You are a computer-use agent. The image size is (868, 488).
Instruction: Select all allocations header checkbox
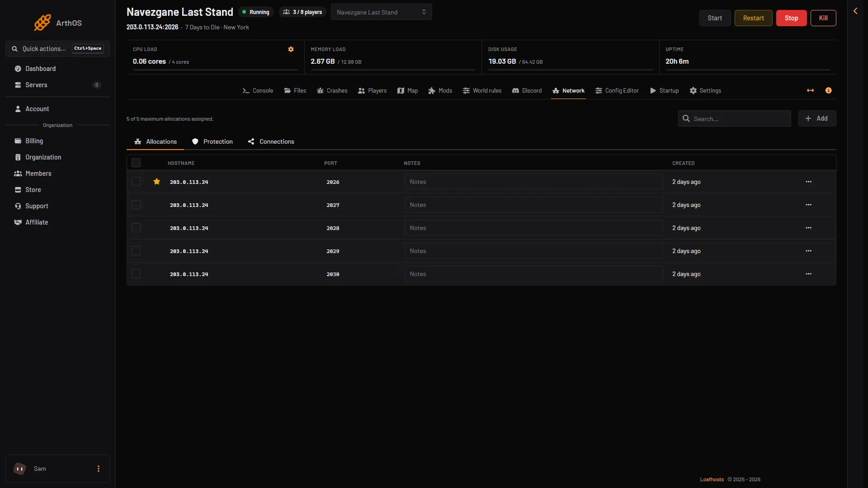[x=136, y=163]
